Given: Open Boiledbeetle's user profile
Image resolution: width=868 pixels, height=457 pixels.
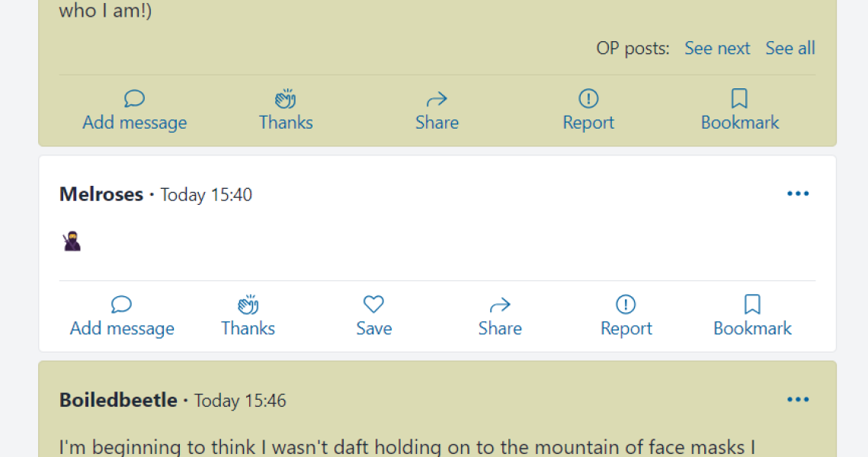Looking at the screenshot, I should click(118, 400).
